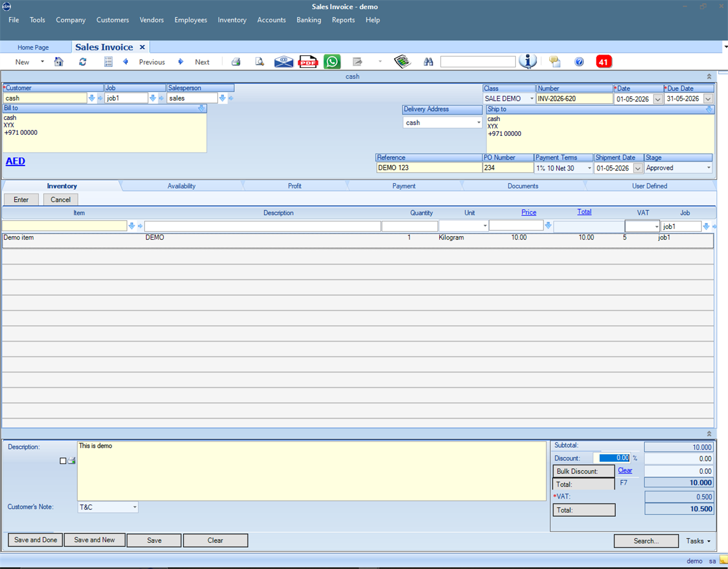
Task: Click the Search... button
Action: pos(646,541)
